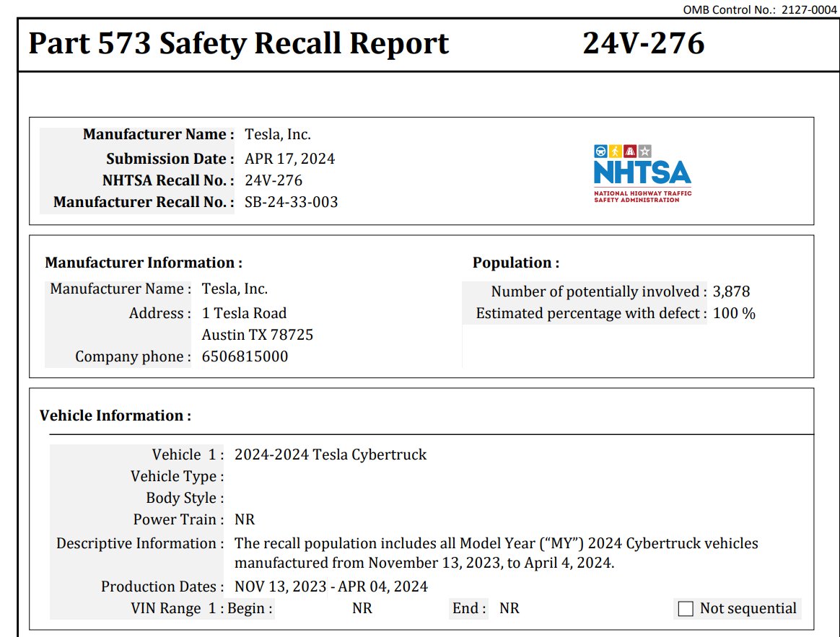This screenshot has height=637, width=840.
Task: Click Manufacturer Recall No. SB-24-33-003
Action: pos(292,202)
